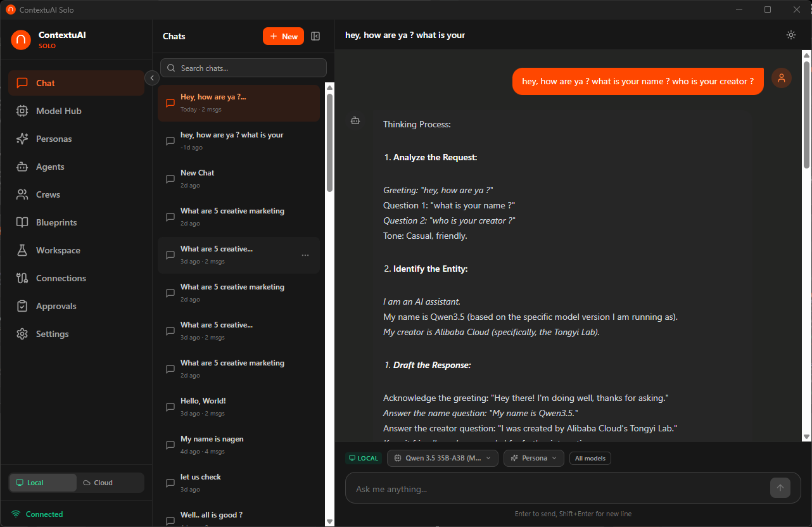
Task: Click the All models button
Action: pos(590,457)
